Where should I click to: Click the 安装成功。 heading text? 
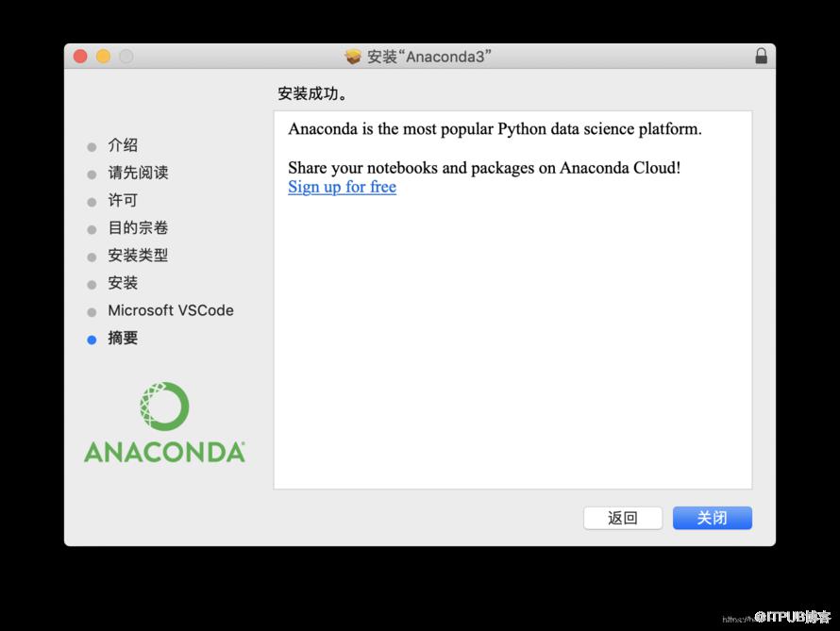(312, 93)
